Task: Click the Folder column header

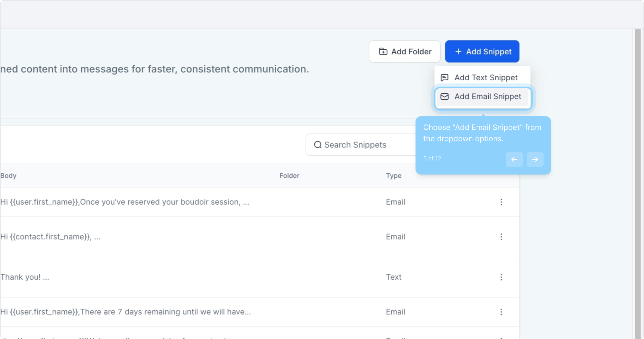Action: [289, 176]
